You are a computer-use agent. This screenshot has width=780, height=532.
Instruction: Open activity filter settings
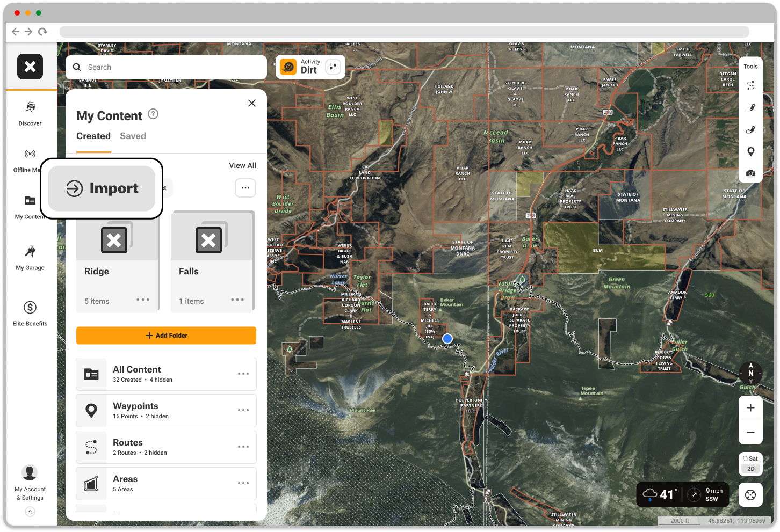click(333, 67)
